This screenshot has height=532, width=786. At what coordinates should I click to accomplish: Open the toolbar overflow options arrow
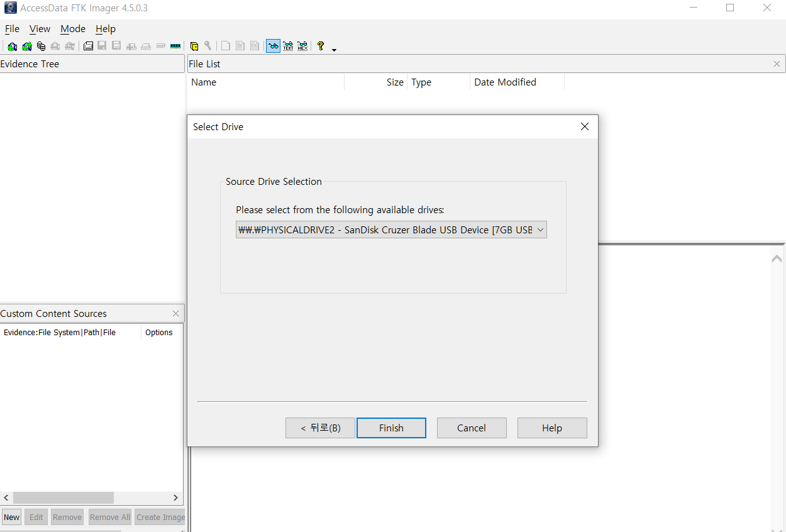point(334,50)
